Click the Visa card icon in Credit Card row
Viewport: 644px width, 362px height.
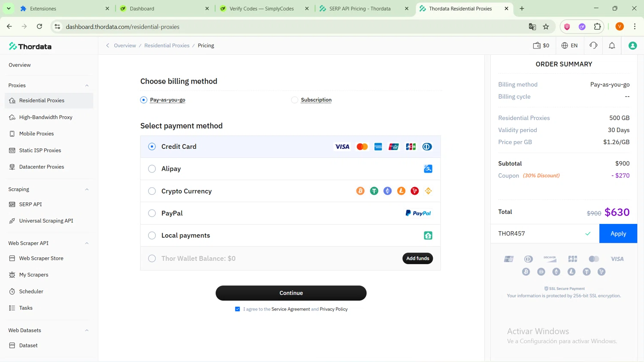[342, 147]
